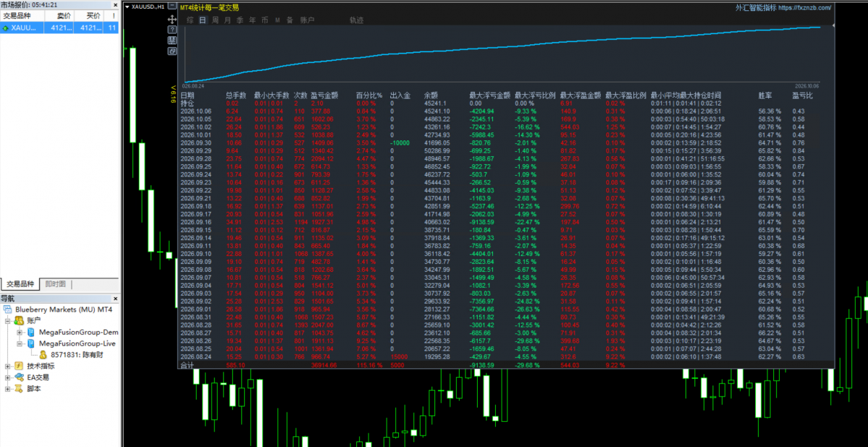Switch to the 交易品种 tab
The image size is (868, 447).
pos(20,284)
